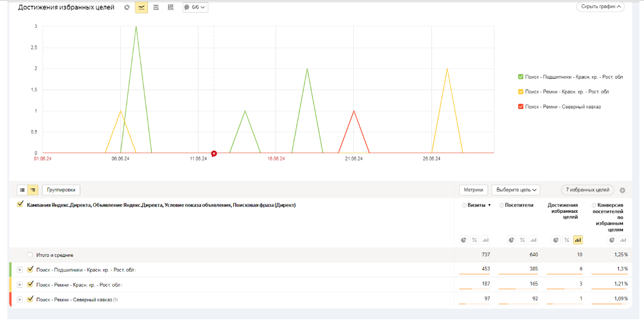Image resolution: width=644 pixels, height=326 pixels.
Task: Open the Метрики button
Action: coord(474,190)
